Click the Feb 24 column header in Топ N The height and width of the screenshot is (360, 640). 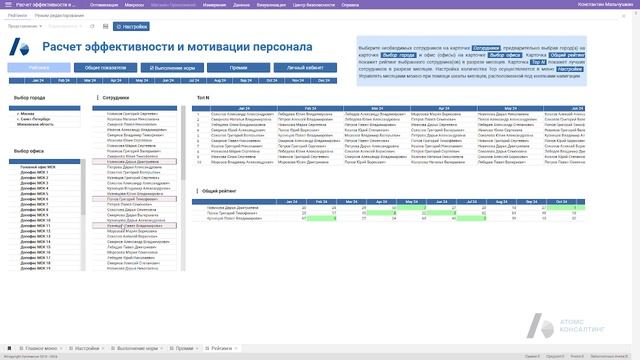click(x=310, y=109)
